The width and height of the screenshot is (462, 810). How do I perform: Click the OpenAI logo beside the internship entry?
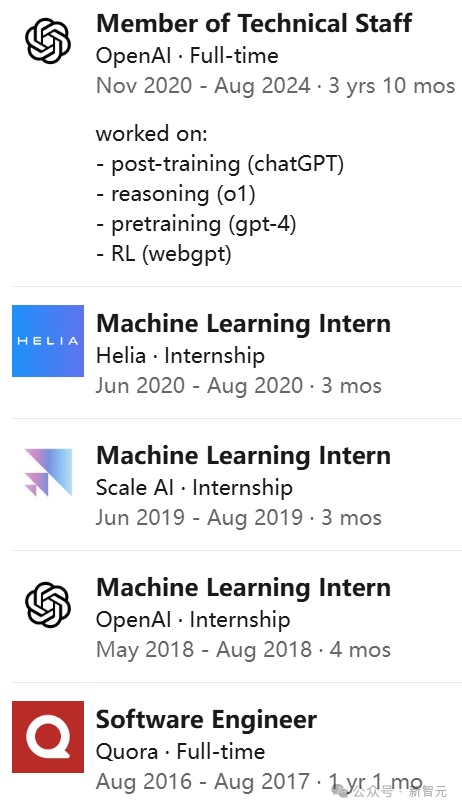48,605
